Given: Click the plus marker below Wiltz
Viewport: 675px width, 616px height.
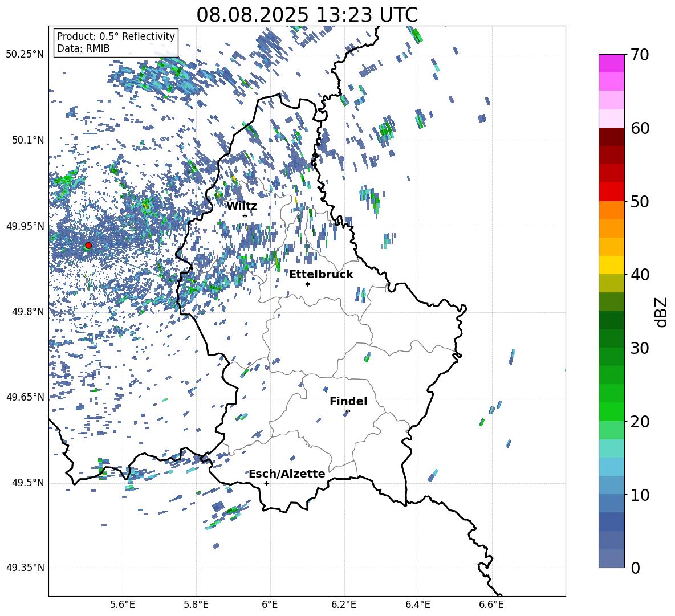Looking at the screenshot, I should (x=245, y=215).
